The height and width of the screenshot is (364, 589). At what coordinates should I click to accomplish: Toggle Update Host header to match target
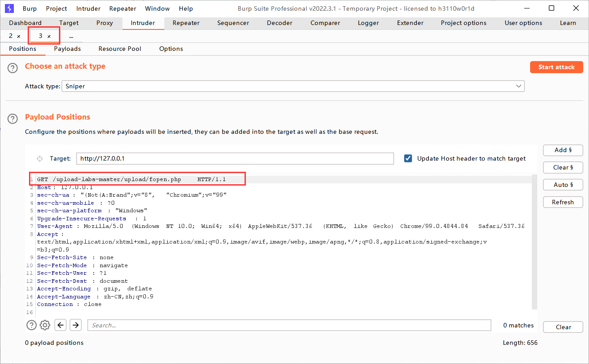tap(408, 158)
